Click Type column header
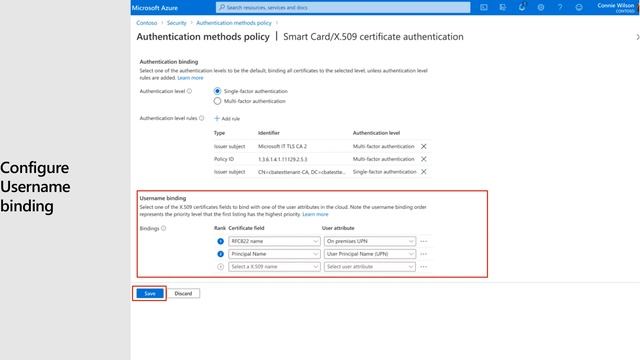Image resolution: width=640 pixels, height=360 pixels. pos(219,133)
